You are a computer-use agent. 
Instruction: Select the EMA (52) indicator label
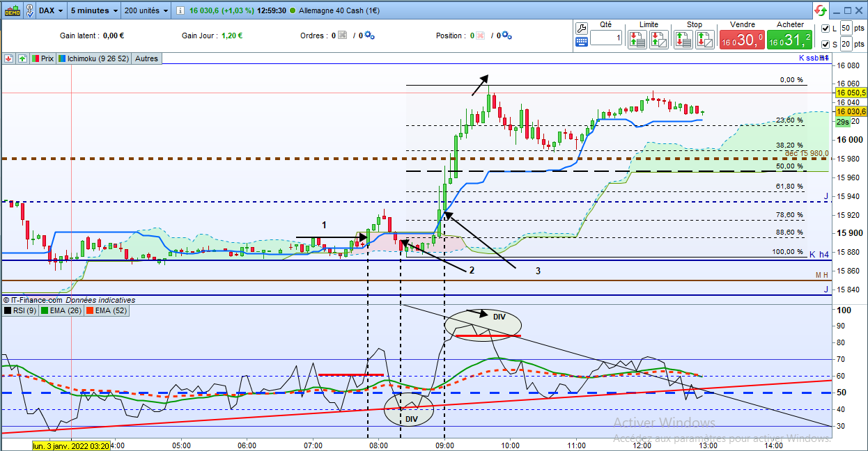click(x=107, y=310)
